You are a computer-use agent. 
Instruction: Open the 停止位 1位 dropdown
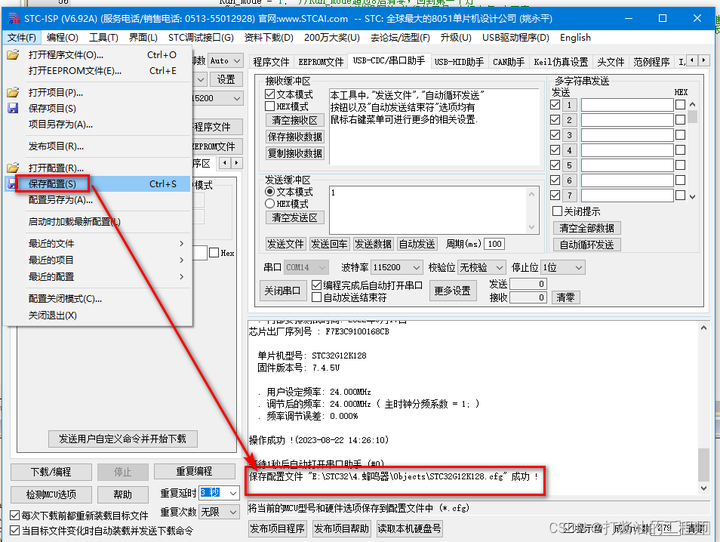(x=563, y=267)
